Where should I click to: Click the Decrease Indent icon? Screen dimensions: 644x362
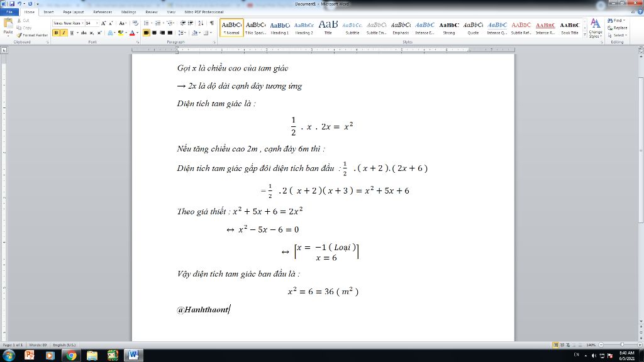pos(183,23)
